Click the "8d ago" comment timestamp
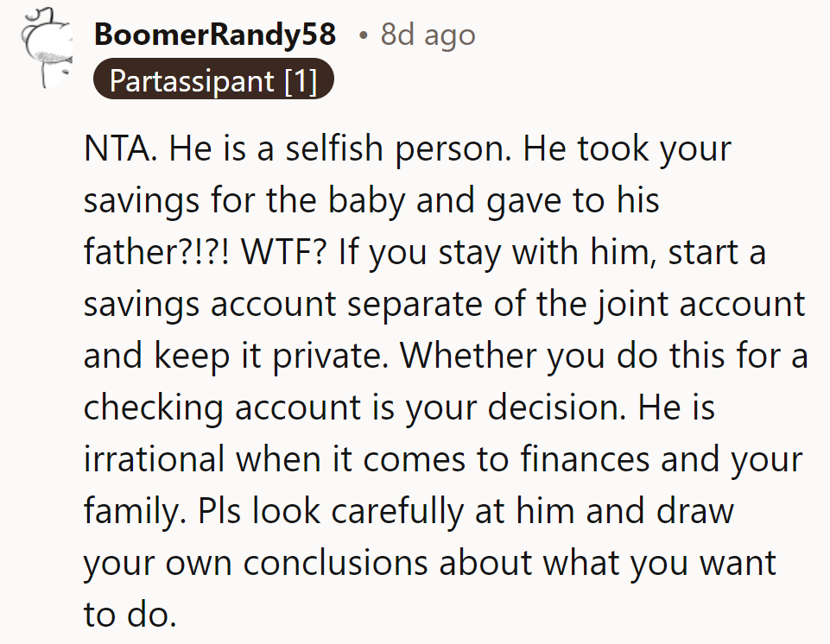Screen dimensions: 830x644 428,35
